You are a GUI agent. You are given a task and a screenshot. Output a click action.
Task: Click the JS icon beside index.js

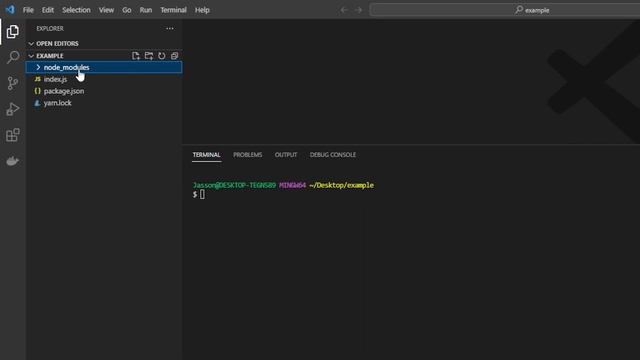38,79
